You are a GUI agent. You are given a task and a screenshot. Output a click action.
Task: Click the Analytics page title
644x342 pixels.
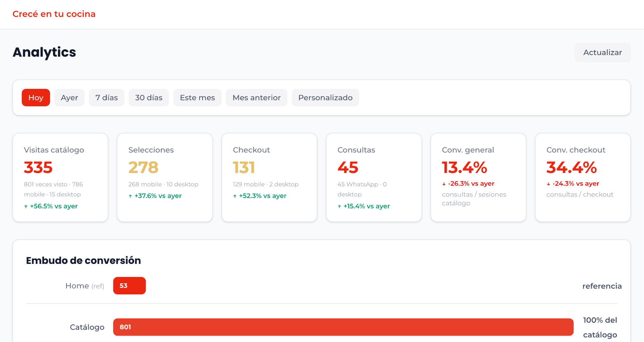click(x=44, y=52)
